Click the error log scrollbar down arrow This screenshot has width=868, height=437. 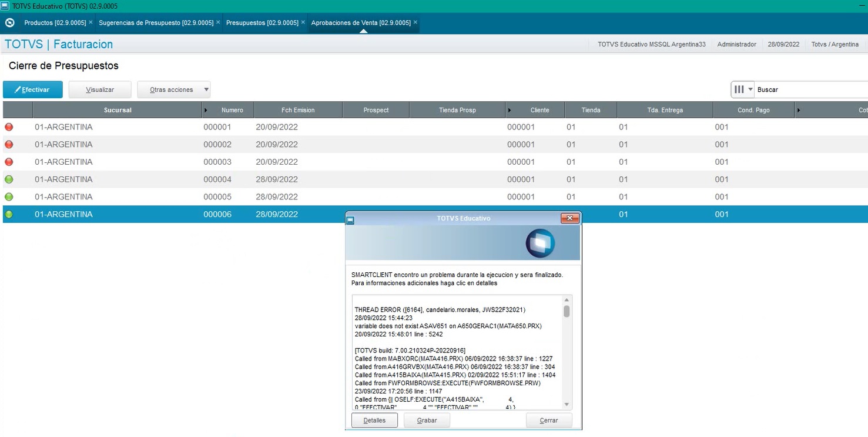tap(567, 405)
